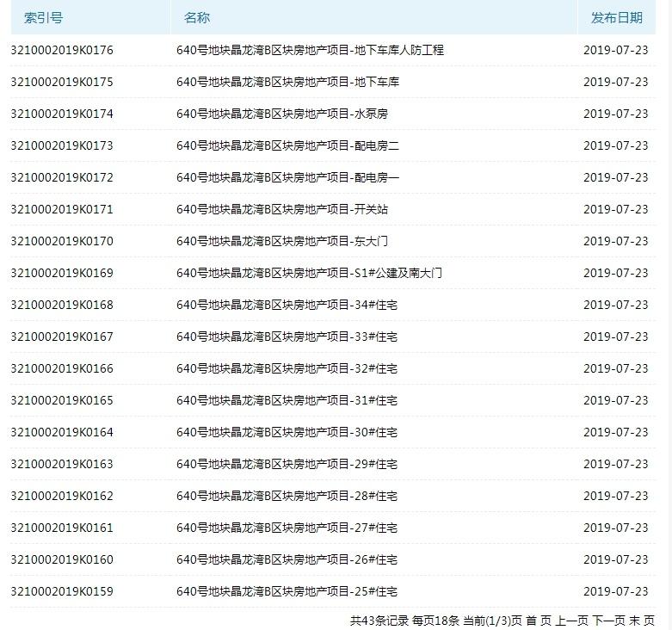Image resolution: width=672 pixels, height=630 pixels.
Task: Open the 25#住宅 project link
Action: (x=287, y=591)
